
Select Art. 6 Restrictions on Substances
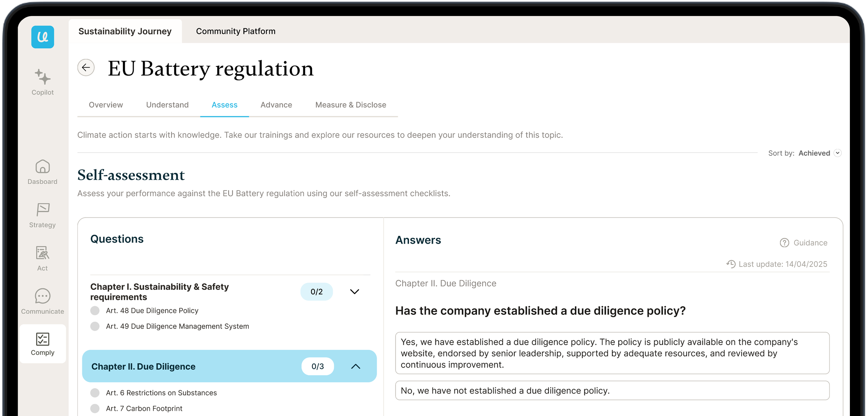(95, 393)
